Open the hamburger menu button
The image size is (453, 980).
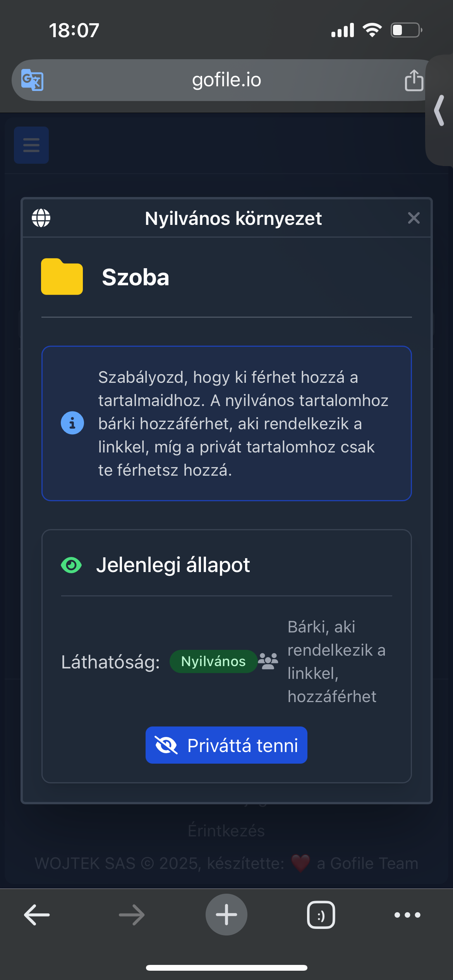pos(31,145)
